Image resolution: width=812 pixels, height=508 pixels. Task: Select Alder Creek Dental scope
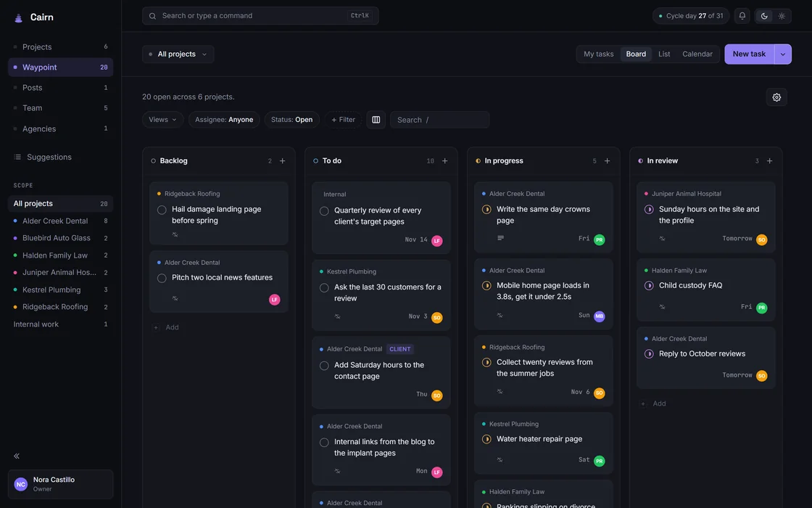pos(61,221)
